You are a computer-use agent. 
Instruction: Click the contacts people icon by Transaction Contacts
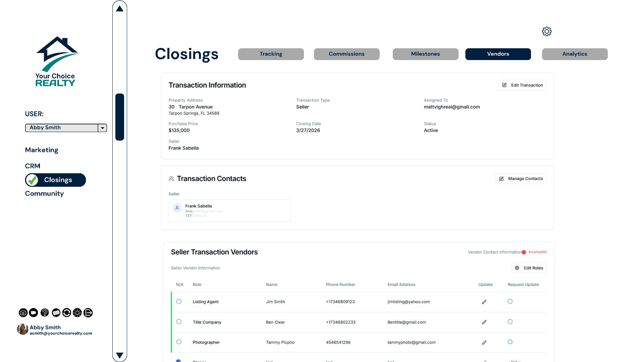pos(171,179)
